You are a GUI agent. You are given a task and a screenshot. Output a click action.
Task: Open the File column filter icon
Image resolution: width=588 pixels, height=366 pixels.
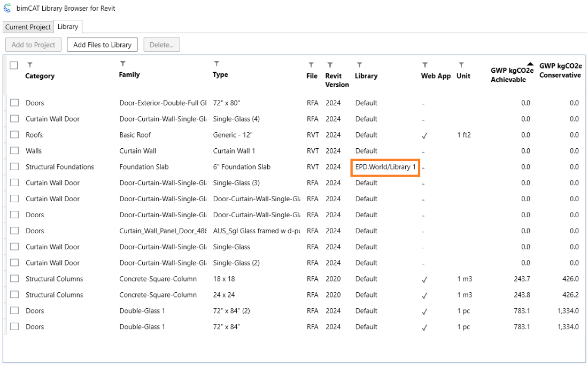click(x=311, y=65)
